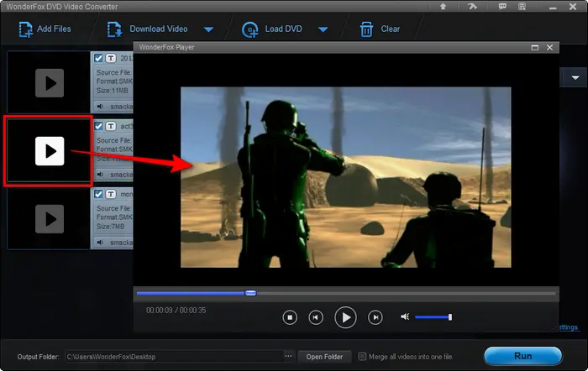The image size is (588, 371).
Task: Close the WonderFox Player window
Action: 549,48
